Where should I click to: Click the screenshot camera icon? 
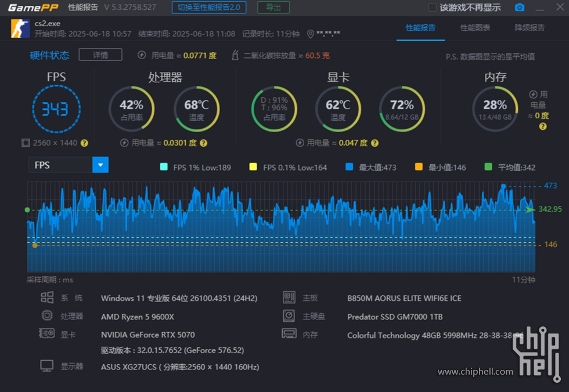tap(519, 7)
